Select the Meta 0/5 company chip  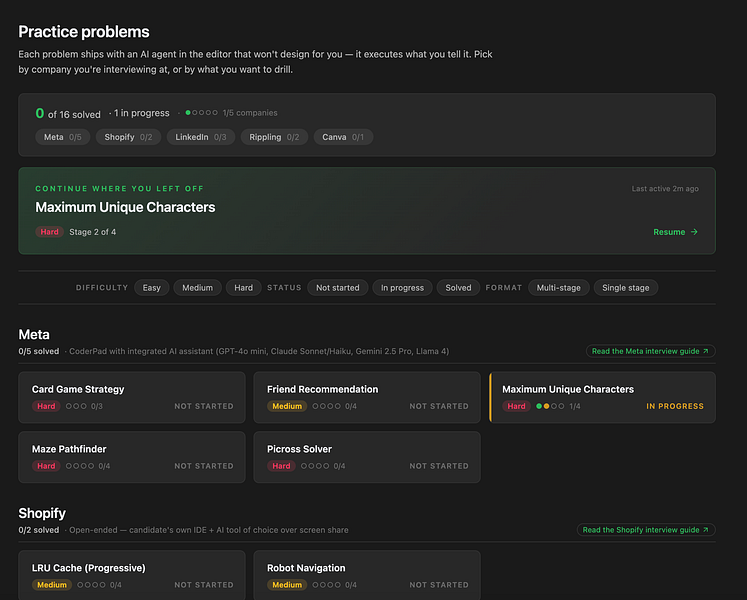click(62, 137)
